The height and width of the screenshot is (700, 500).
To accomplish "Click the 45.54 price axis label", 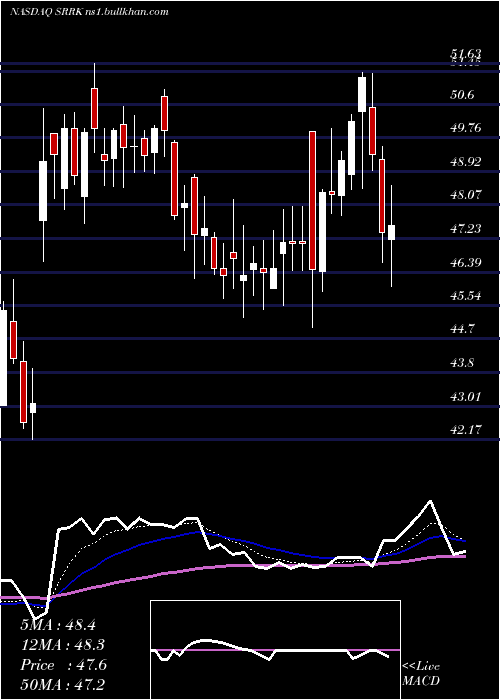I will point(465,296).
